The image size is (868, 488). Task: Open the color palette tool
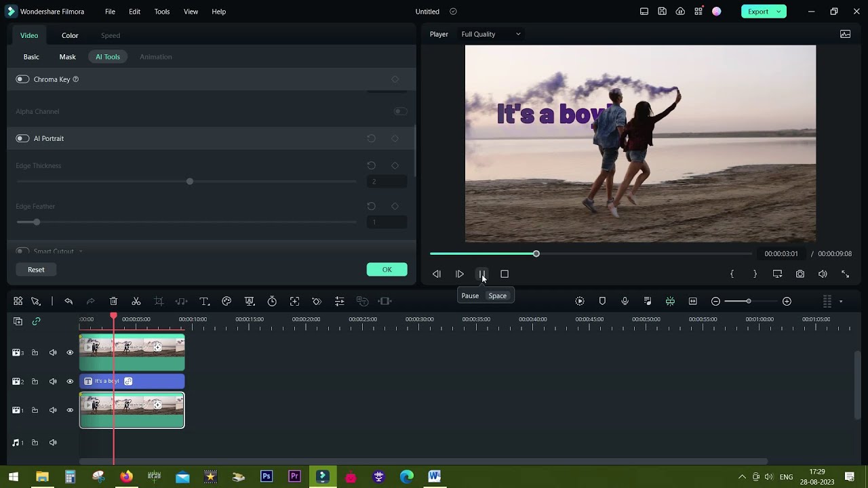(x=226, y=301)
